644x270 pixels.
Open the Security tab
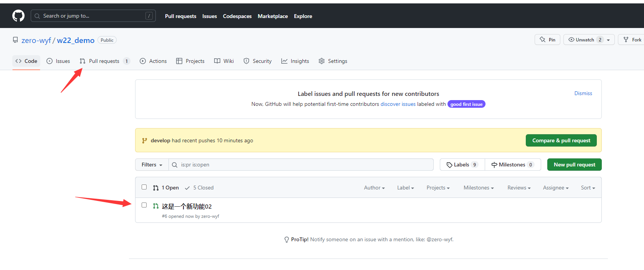coord(258,61)
